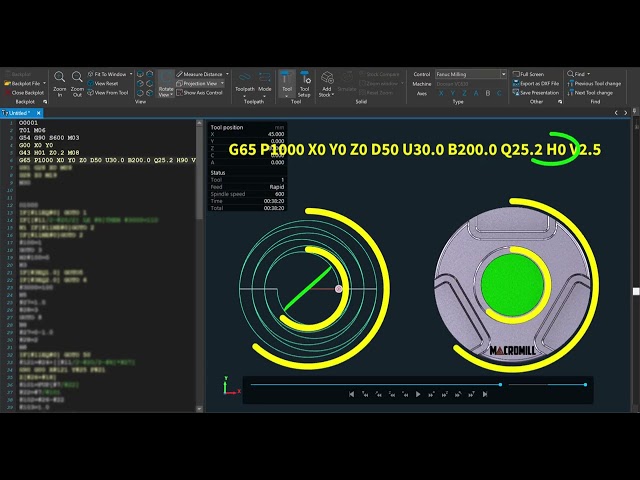Toggle the A axis button

point(476,93)
